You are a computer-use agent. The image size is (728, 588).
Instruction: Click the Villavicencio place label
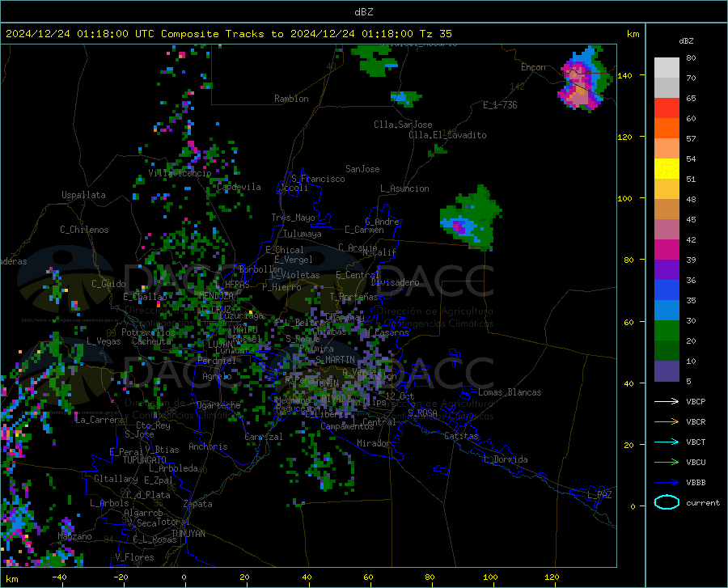pyautogui.click(x=180, y=173)
